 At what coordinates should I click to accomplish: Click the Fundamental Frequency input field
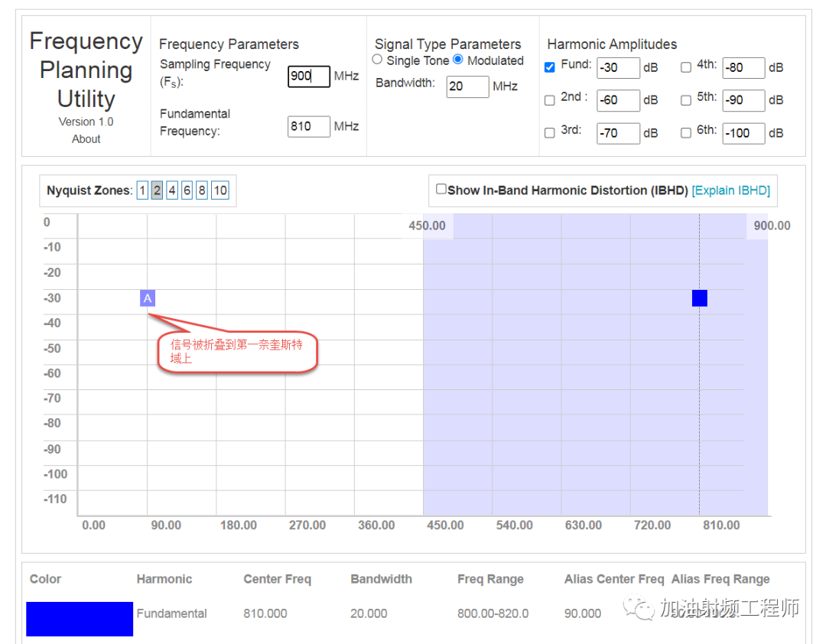coord(309,126)
